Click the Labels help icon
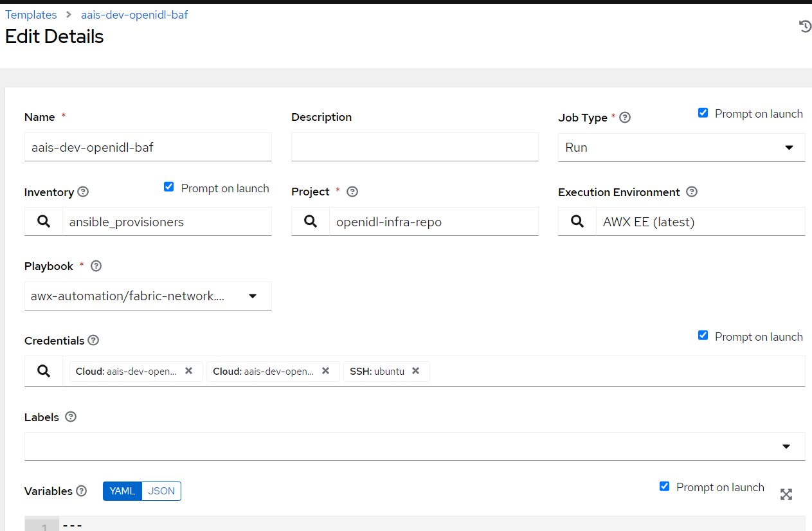812x531 pixels. point(71,417)
